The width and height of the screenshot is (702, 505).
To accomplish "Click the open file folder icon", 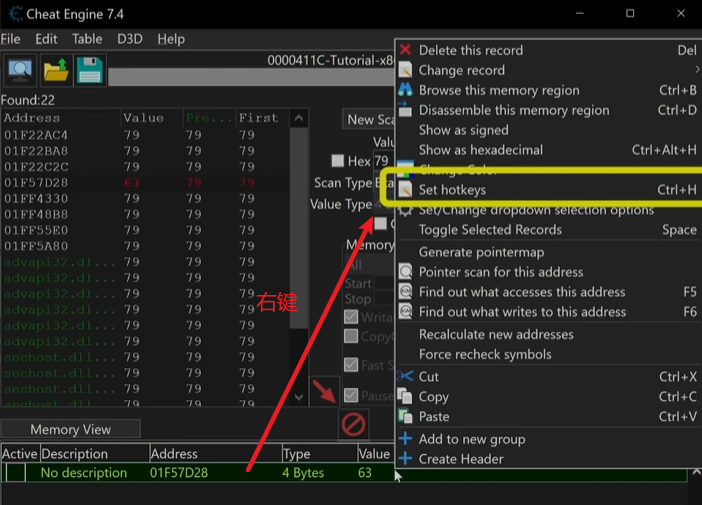I will pos(56,70).
